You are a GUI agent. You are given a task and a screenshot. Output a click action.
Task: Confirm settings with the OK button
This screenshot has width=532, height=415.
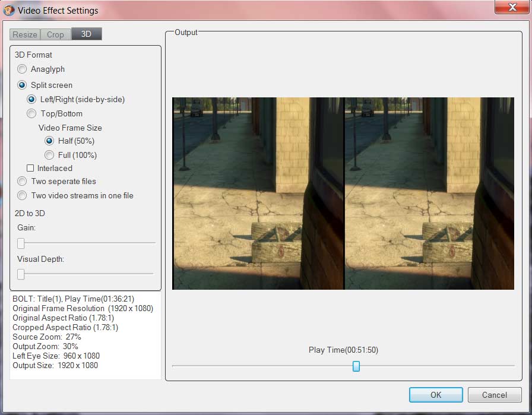click(x=435, y=395)
